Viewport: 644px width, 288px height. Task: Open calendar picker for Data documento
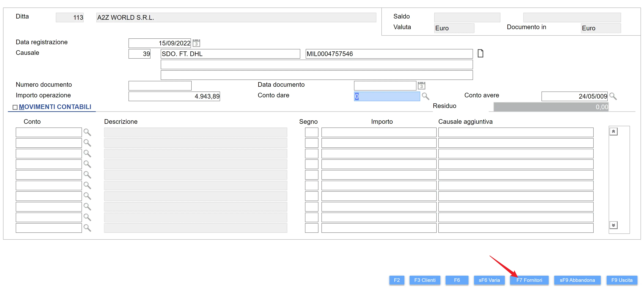(421, 86)
